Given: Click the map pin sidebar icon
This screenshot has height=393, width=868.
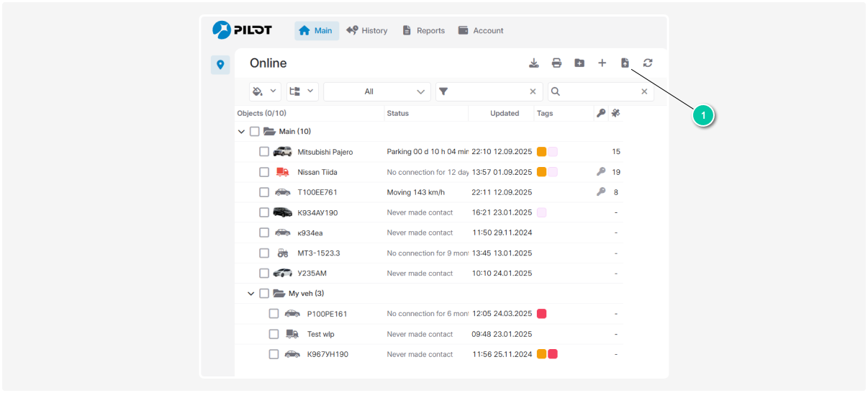Looking at the screenshot, I should [220, 65].
